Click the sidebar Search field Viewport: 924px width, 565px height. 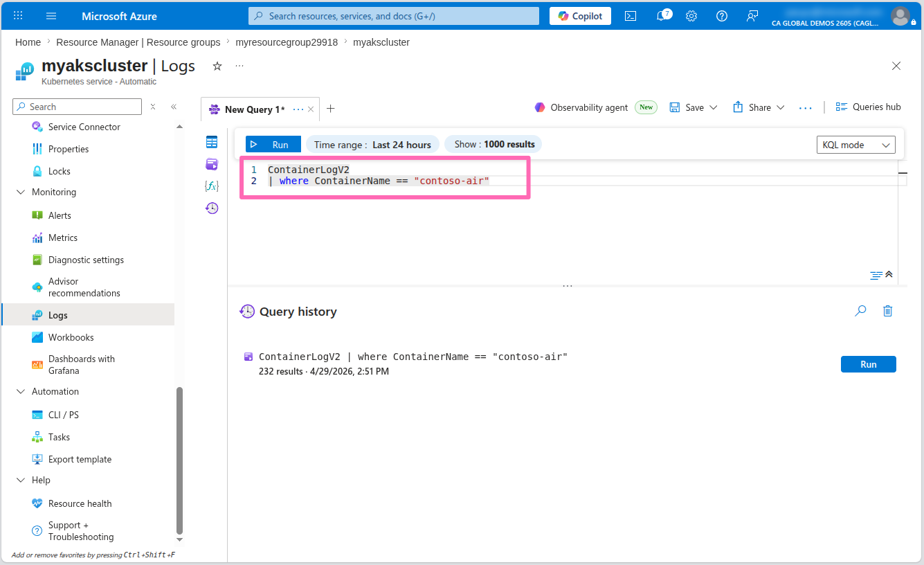(77, 107)
